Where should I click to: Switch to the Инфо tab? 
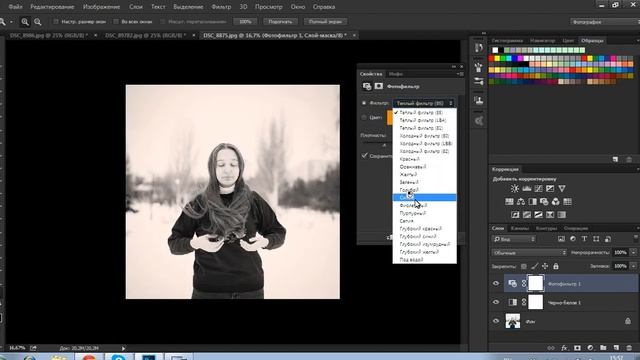click(x=396, y=74)
